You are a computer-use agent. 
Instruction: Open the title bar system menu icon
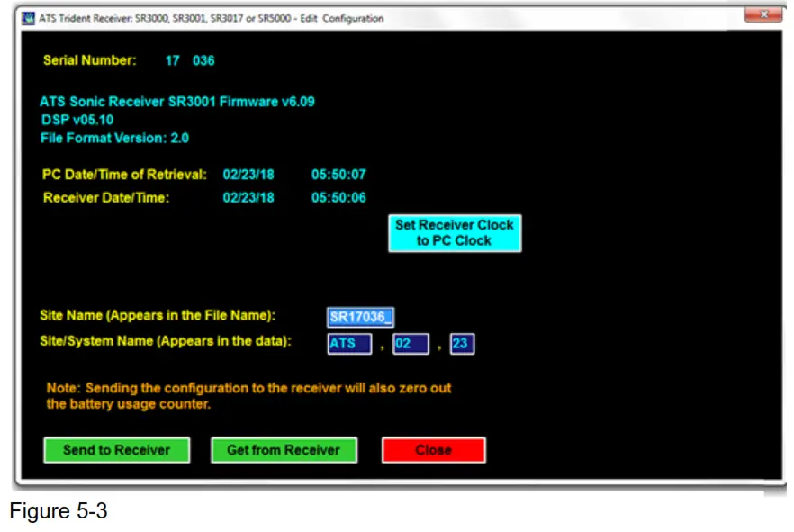(x=30, y=17)
